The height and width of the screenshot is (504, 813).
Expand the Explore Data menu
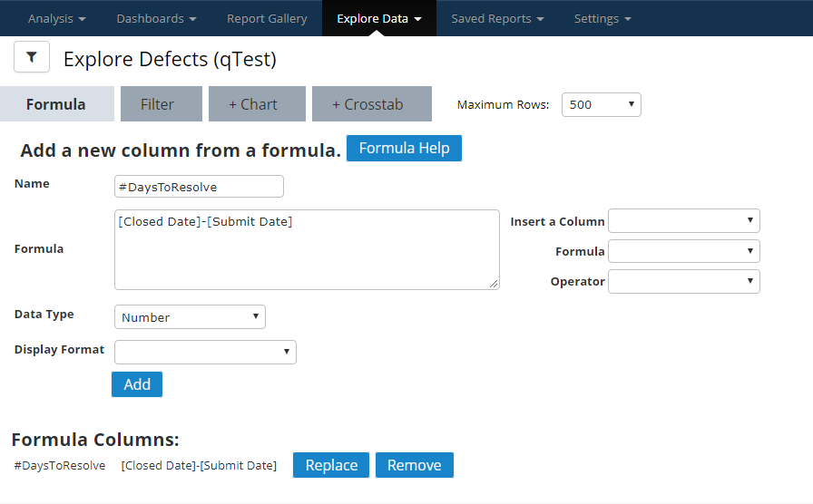point(378,18)
